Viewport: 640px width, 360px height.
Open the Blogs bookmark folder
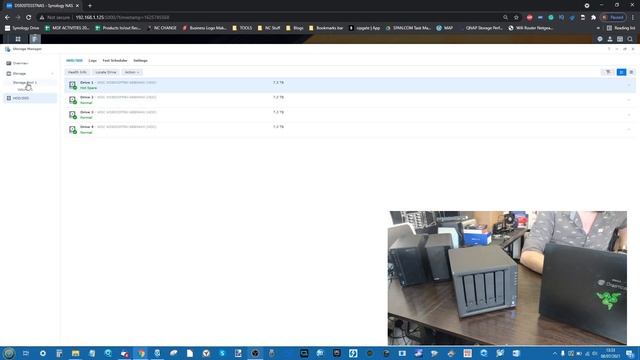coord(295,28)
